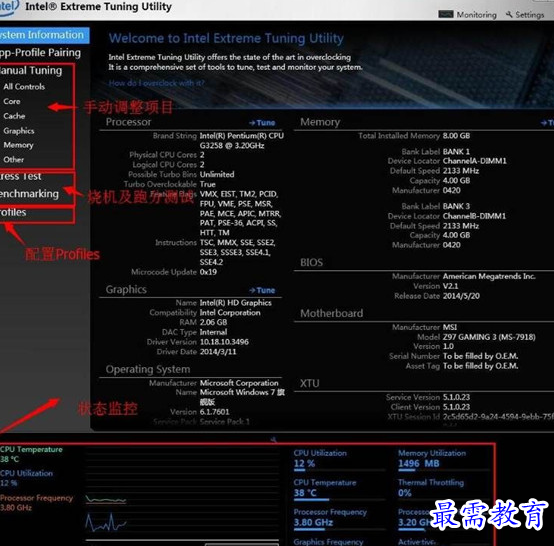Click graphics Driver Version 10.18.10.3496
Viewport: 554px width, 546px height.
[224, 342]
